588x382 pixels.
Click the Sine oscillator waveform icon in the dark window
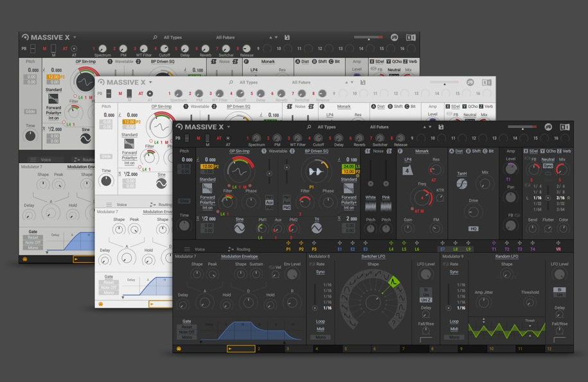[x=239, y=228]
